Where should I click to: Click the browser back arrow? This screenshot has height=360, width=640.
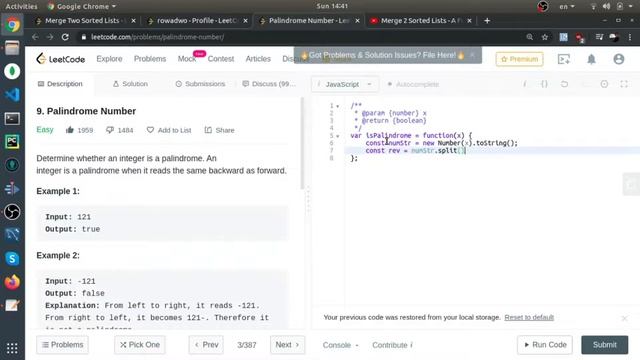35,37
